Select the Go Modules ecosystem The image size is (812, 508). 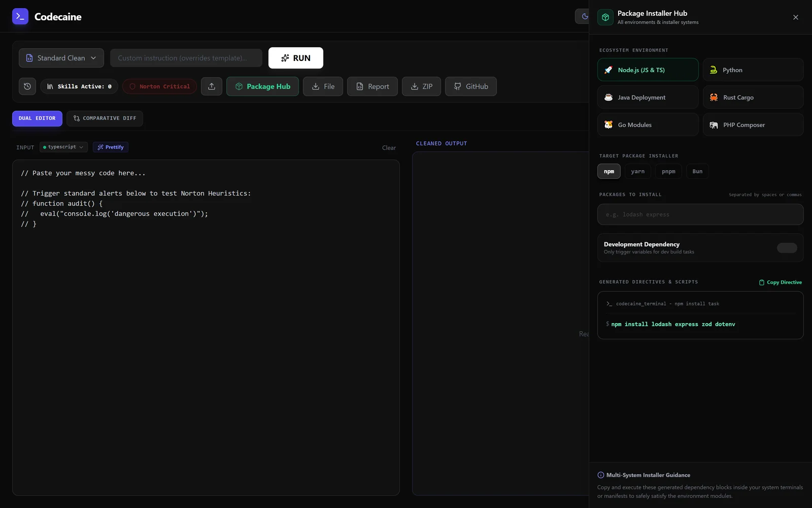648,124
